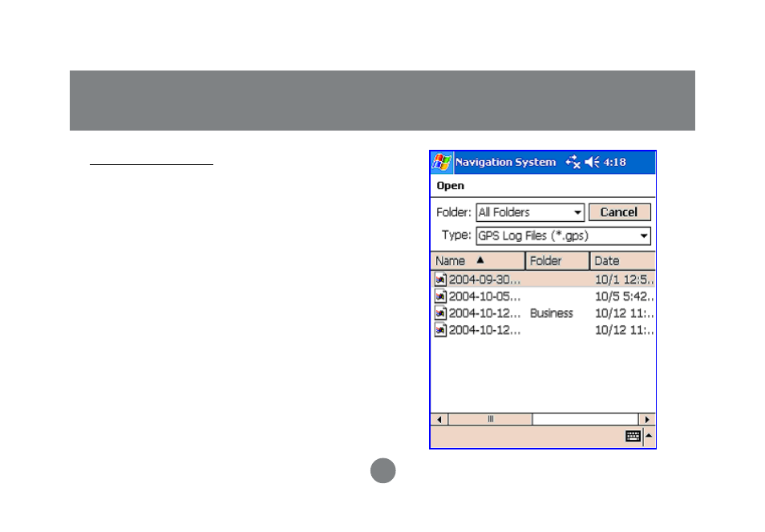Sort files by the Folder column header

[557, 261]
